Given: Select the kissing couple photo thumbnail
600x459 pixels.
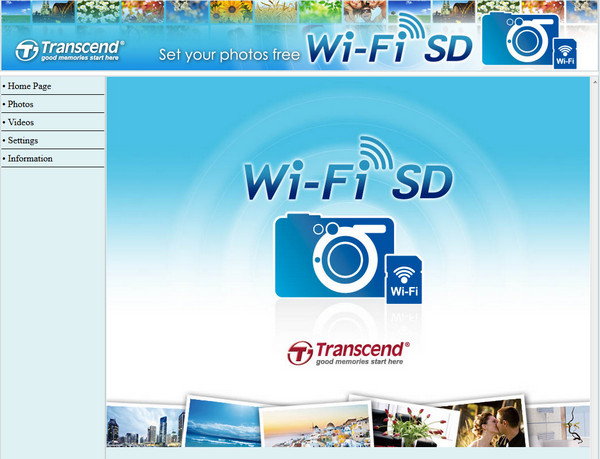Looking at the screenshot, I should click(x=489, y=422).
